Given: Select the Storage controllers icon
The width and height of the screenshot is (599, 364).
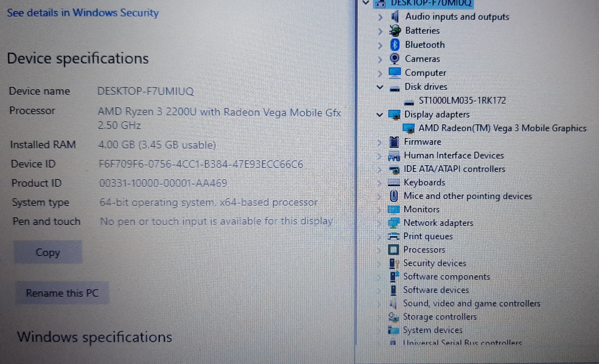Looking at the screenshot, I should coord(394,317).
